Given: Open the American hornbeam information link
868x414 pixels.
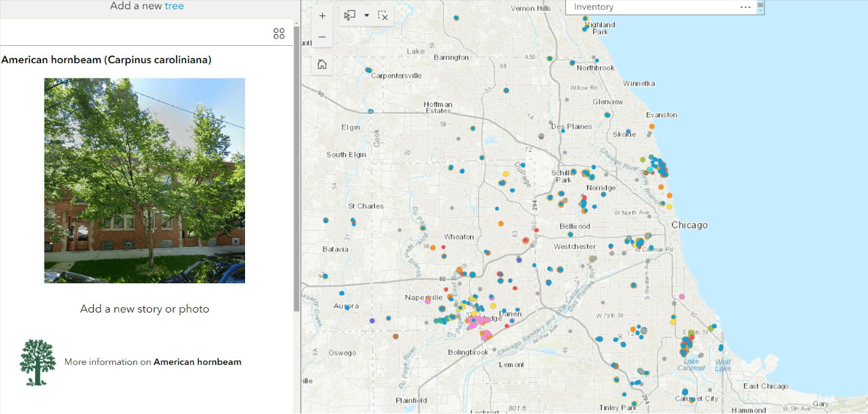Looking at the screenshot, I should click(x=197, y=362).
